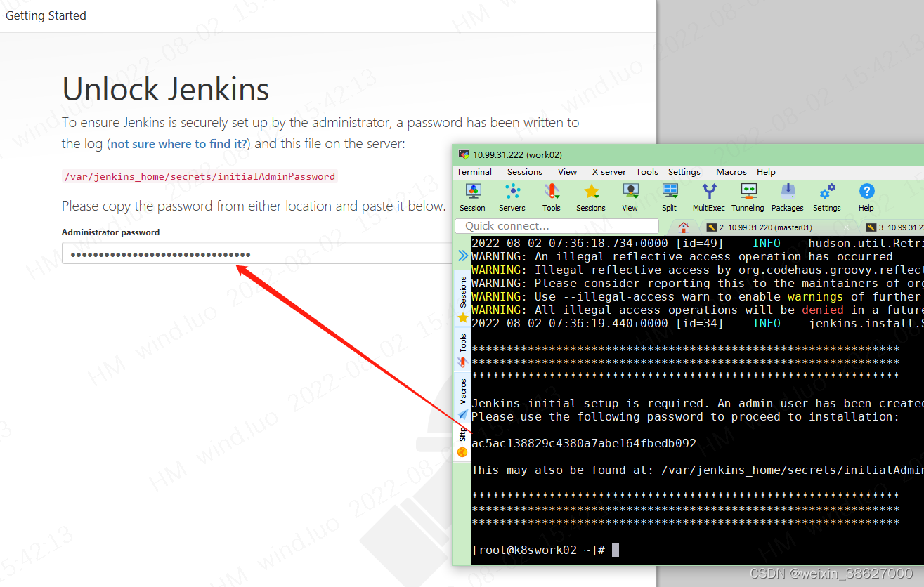Go to the Home tab icon
Image resolution: width=924 pixels, height=587 pixels.
683,227
